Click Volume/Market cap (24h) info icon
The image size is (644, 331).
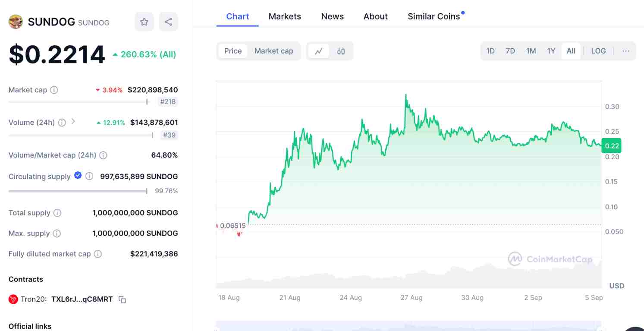[x=103, y=155]
